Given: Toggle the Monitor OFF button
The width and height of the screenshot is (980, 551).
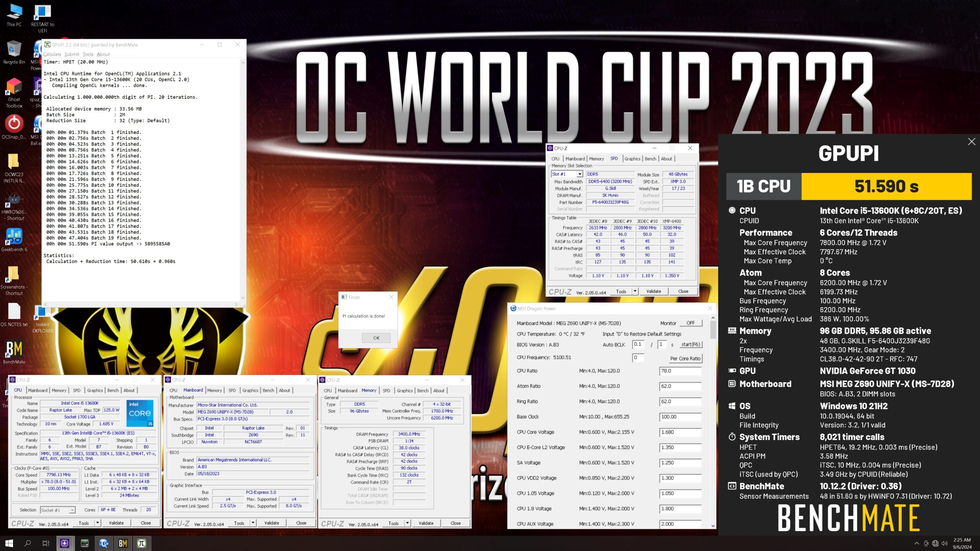Looking at the screenshot, I should click(691, 323).
